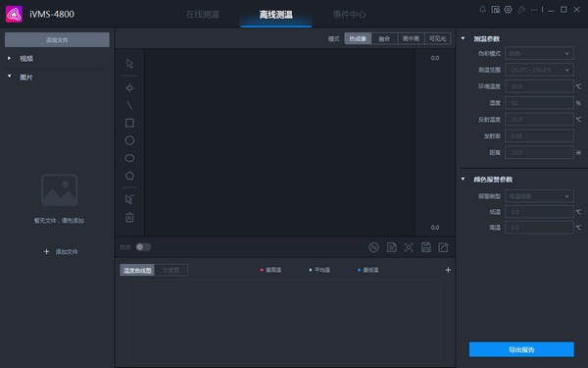Switch mode to 可见光
This screenshot has width=588, height=368.
(438, 38)
